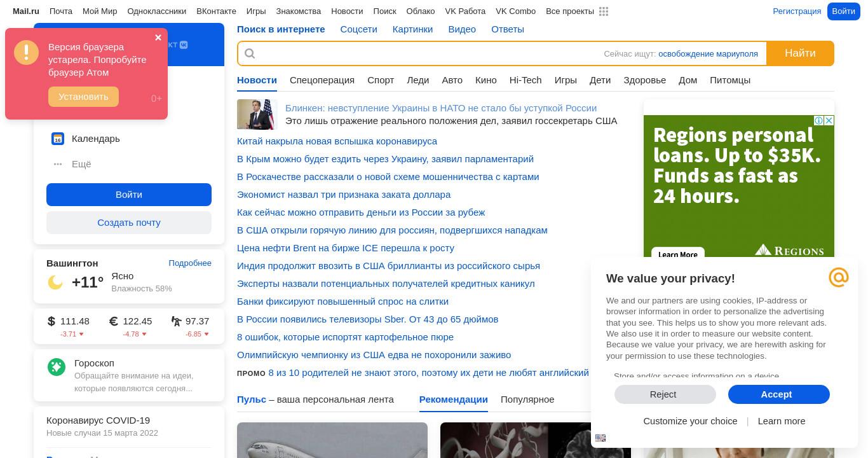Screen dimensions: 868x458
Task: Select the euro currency rate icon
Action: (114, 321)
